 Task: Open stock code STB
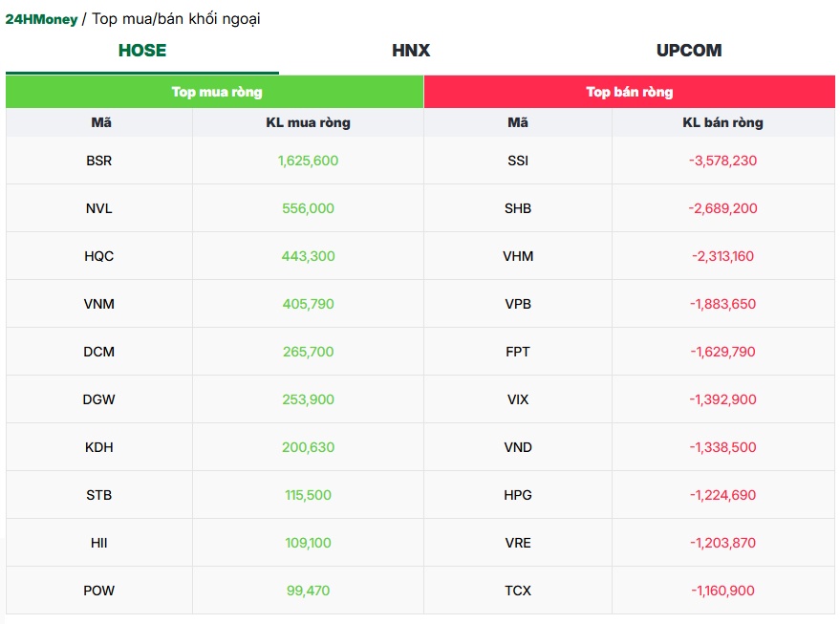(x=99, y=495)
